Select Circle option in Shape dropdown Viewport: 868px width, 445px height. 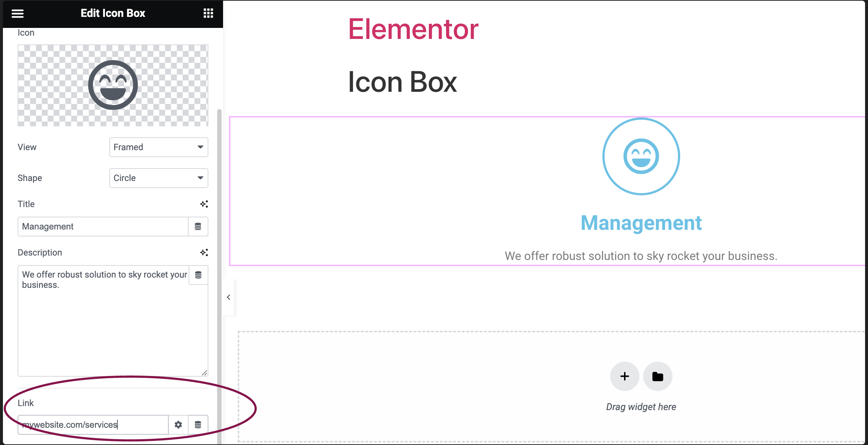158,178
